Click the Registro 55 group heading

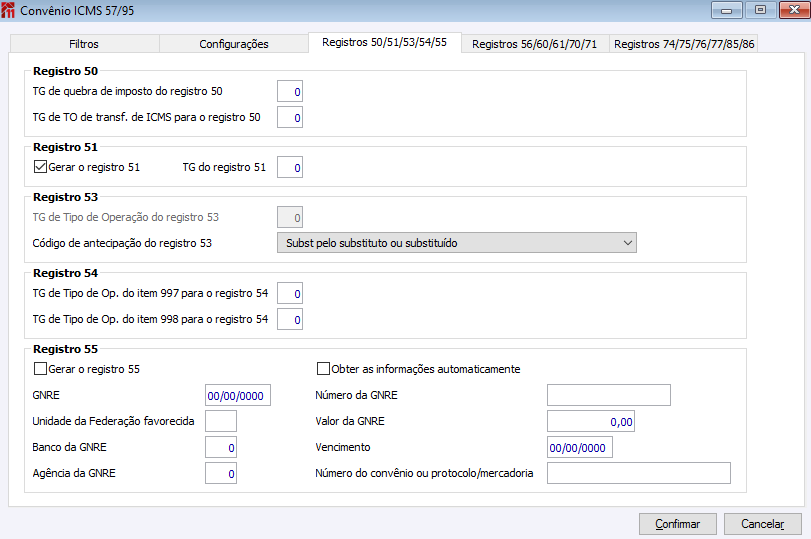65,349
